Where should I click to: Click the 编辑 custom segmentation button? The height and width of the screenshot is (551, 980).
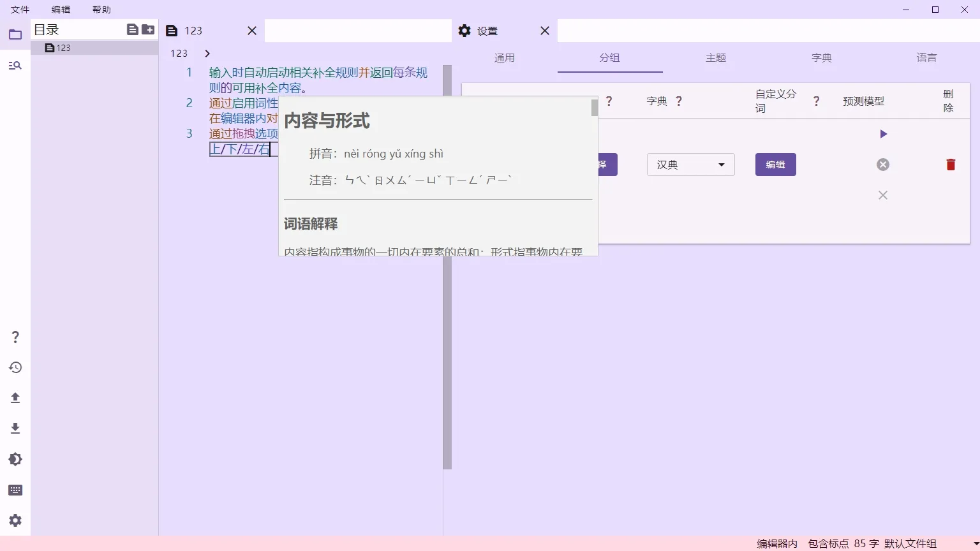point(775,165)
